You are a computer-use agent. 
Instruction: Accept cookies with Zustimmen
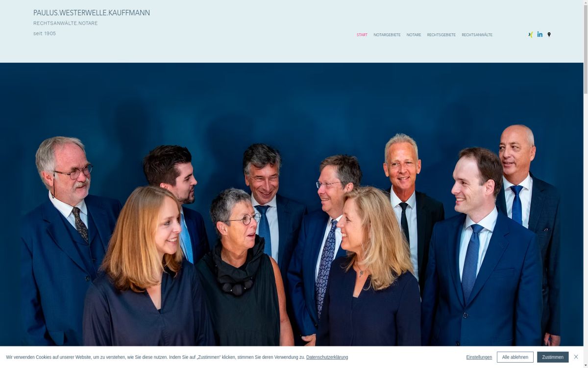[553, 357]
